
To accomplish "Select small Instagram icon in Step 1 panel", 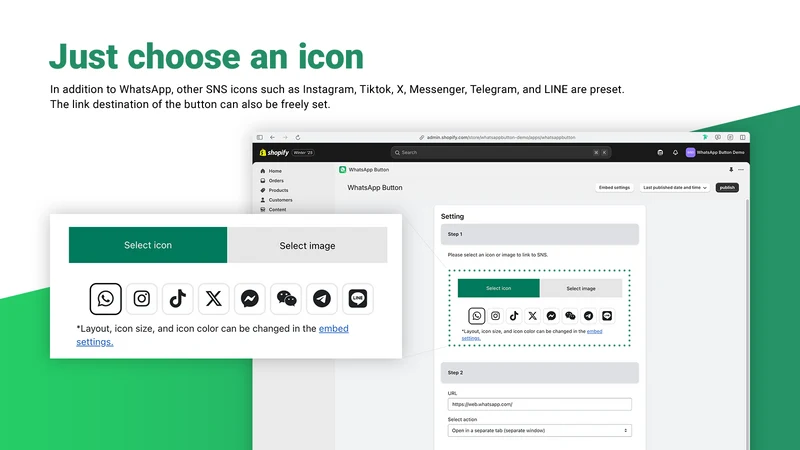I will (x=495, y=316).
